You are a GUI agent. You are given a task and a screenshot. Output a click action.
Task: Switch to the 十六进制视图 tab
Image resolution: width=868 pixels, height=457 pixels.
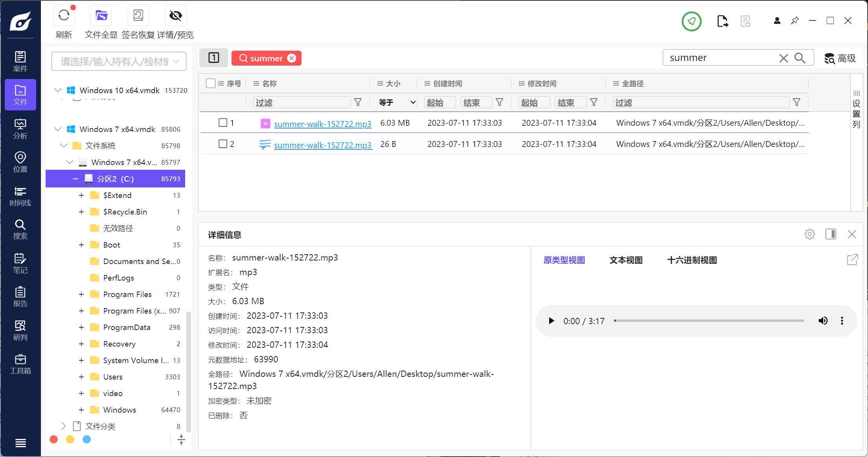tap(692, 260)
